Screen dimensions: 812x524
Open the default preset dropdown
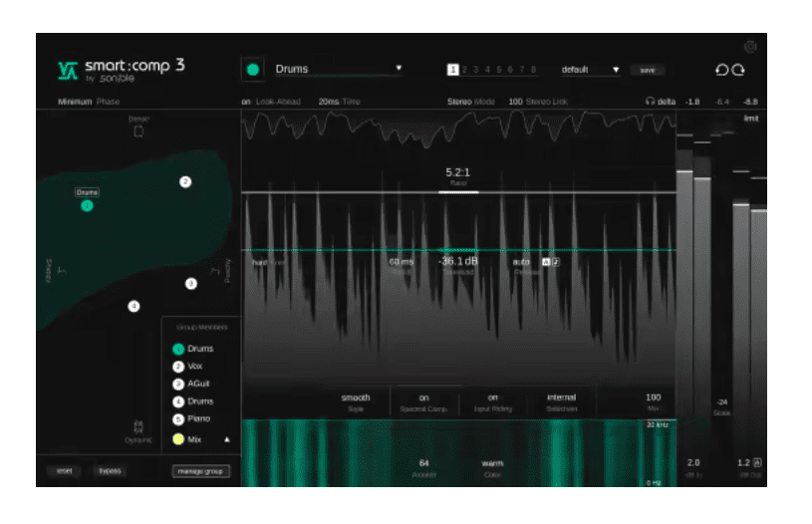click(591, 70)
